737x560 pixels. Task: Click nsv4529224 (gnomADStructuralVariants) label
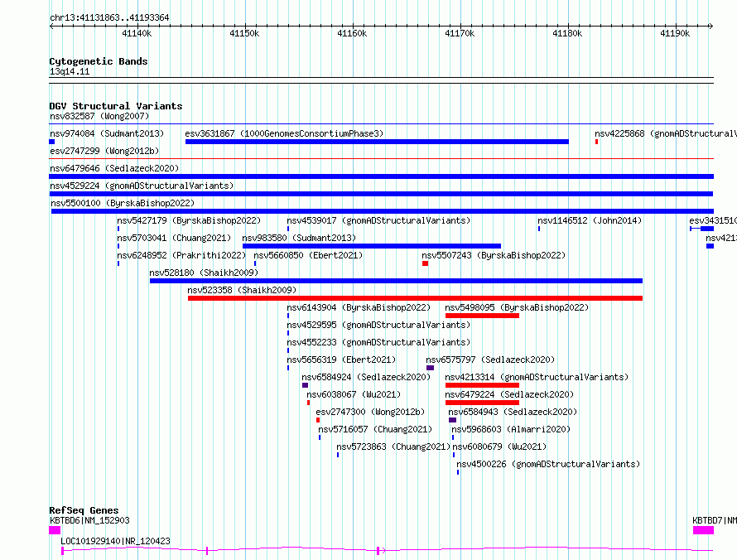[142, 186]
